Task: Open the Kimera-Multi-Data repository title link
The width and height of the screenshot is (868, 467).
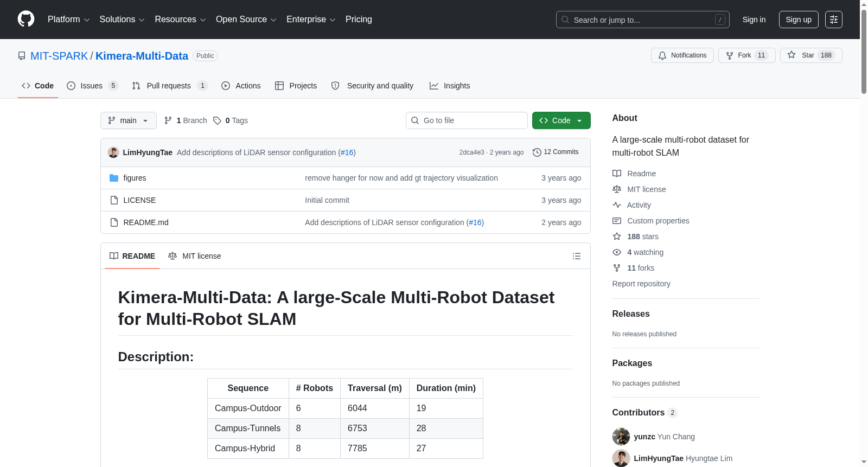Action: (142, 56)
